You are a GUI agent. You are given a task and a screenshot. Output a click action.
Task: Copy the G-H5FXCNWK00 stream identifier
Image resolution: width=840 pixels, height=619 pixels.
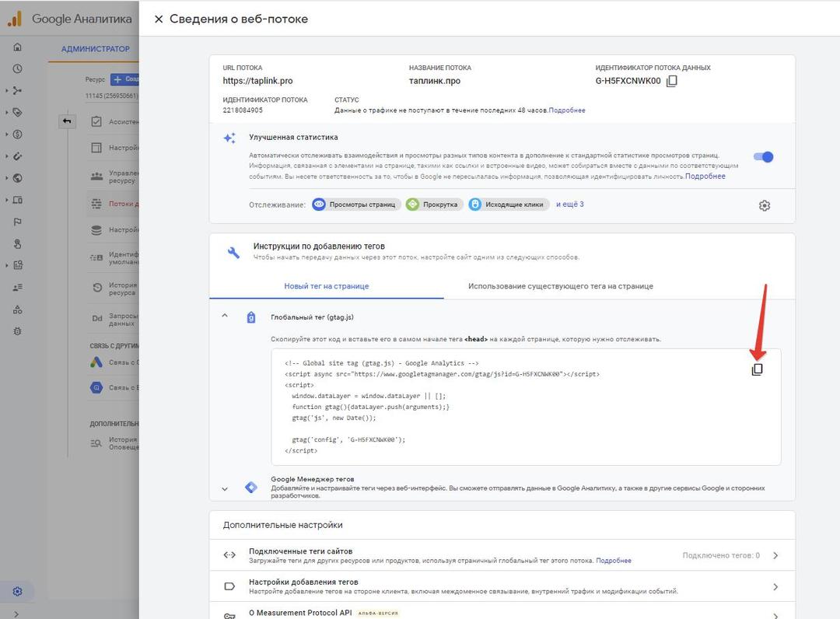pyautogui.click(x=672, y=81)
